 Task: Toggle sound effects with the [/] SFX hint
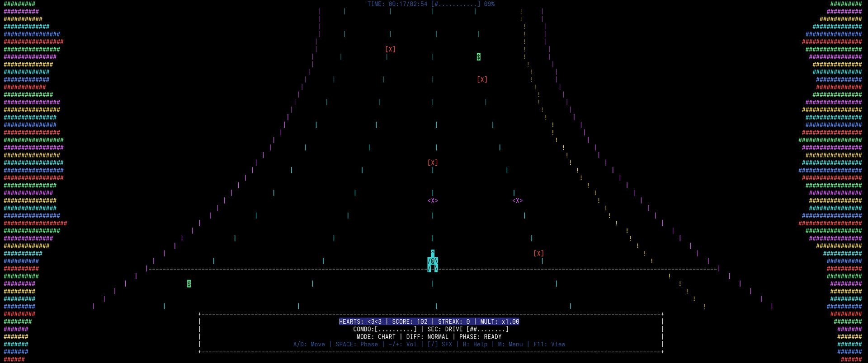pyautogui.click(x=439, y=344)
